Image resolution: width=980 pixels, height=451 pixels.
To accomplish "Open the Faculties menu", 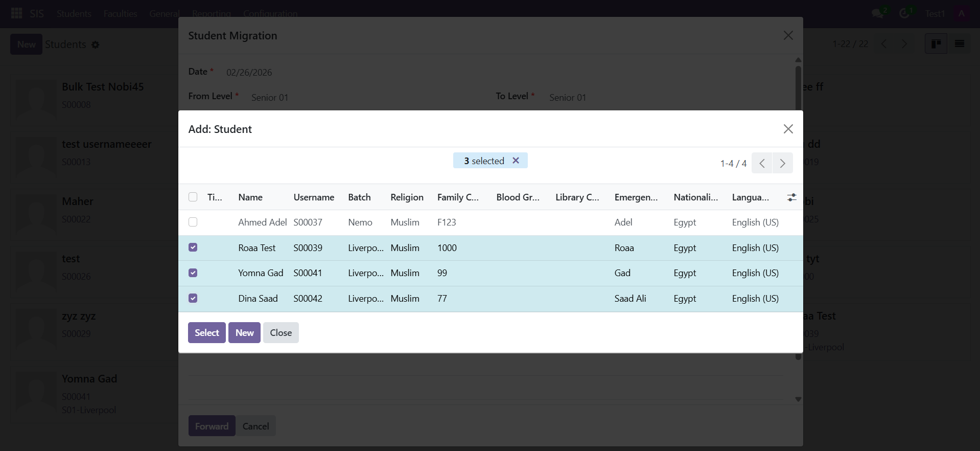I will click(x=120, y=14).
